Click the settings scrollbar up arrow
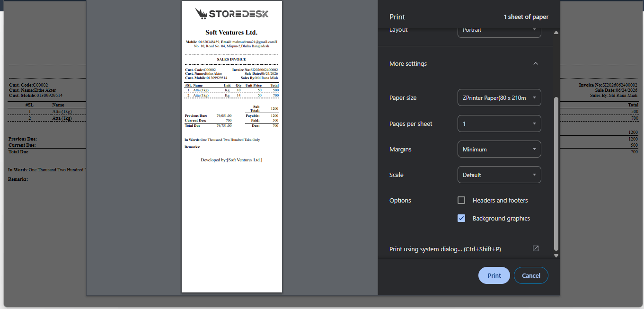Screen dimensions: 644x309 click(x=556, y=33)
